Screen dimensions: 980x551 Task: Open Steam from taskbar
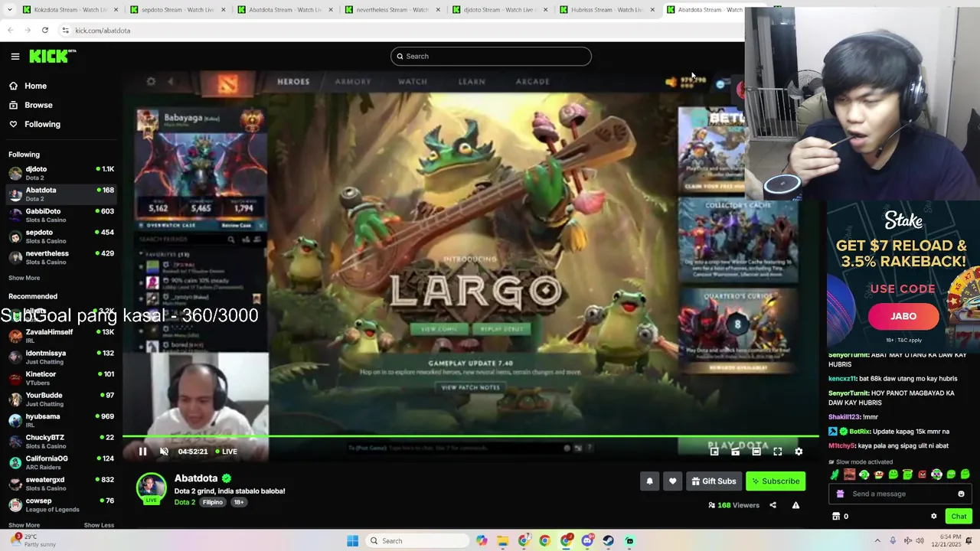pos(608,541)
